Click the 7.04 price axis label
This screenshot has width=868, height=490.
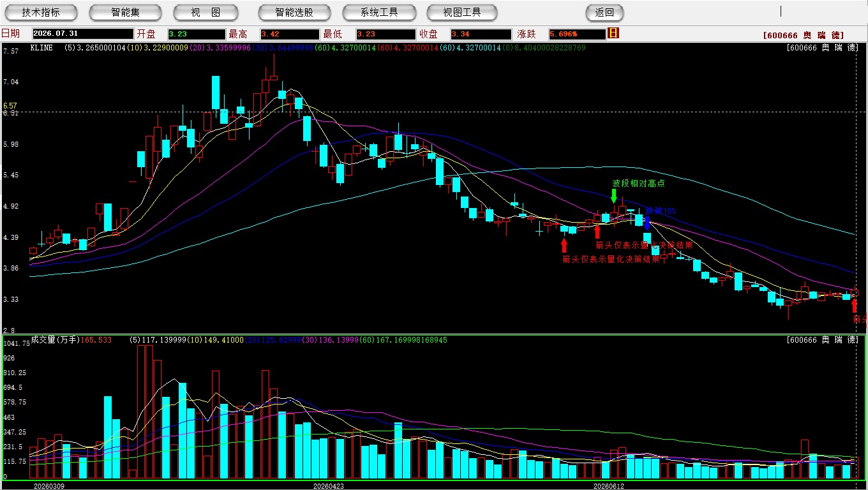tap(10, 82)
